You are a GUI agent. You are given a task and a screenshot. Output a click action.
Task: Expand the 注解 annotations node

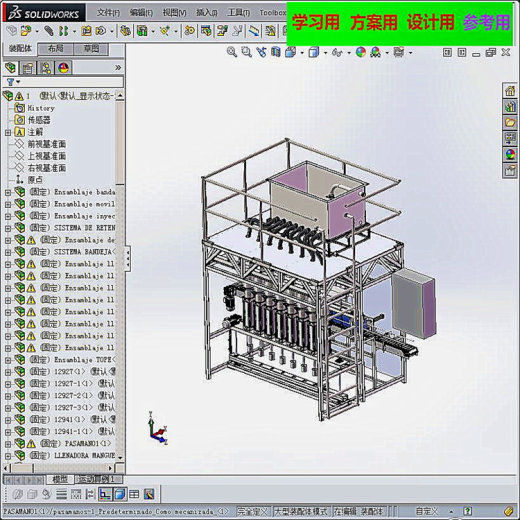pyautogui.click(x=8, y=133)
